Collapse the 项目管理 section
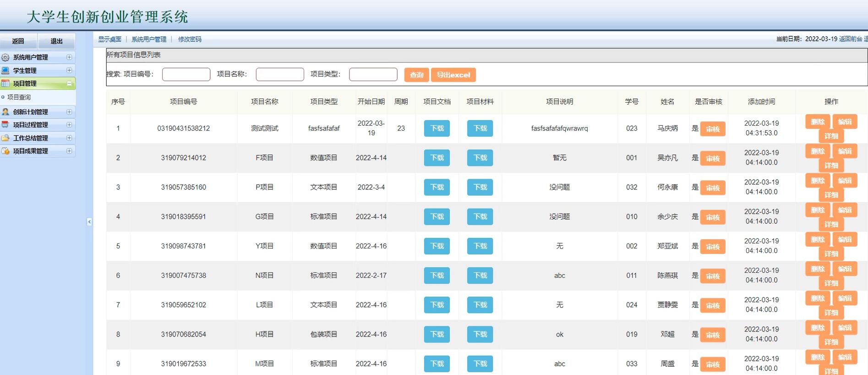 pyautogui.click(x=69, y=83)
